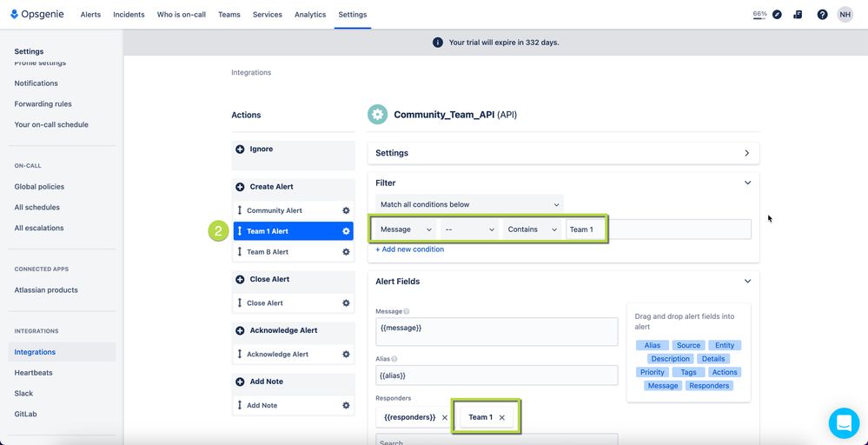Screen dimensions: 868x445
Task: Click the plus icon beside Close Alert
Action: coord(241,280)
